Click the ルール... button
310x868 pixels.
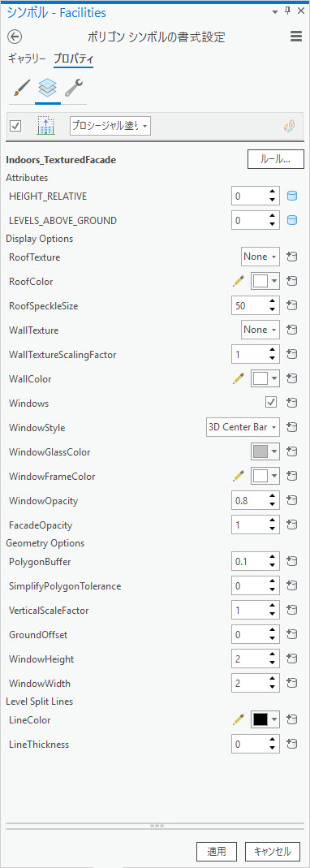pos(276,159)
